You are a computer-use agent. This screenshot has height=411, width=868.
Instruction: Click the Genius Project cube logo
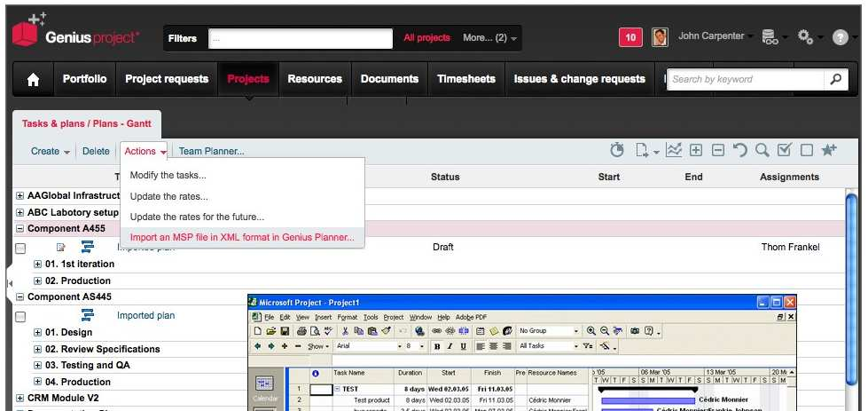[x=26, y=35]
